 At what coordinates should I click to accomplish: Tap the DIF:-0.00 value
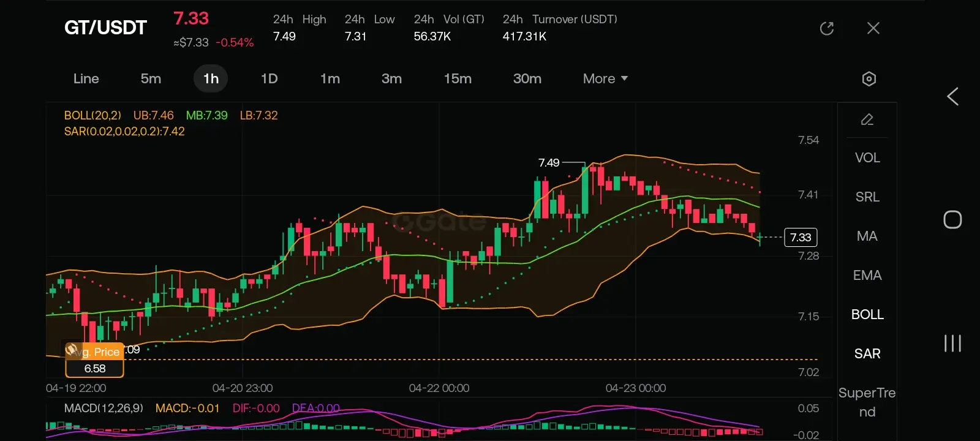(256, 408)
